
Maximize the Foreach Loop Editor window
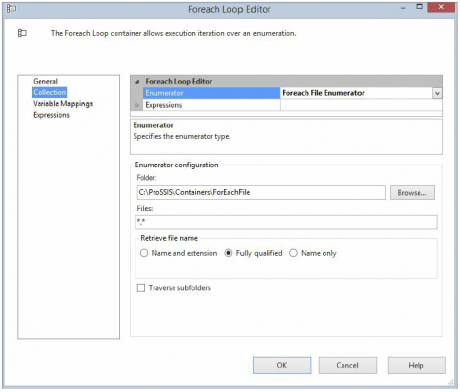click(x=420, y=7)
